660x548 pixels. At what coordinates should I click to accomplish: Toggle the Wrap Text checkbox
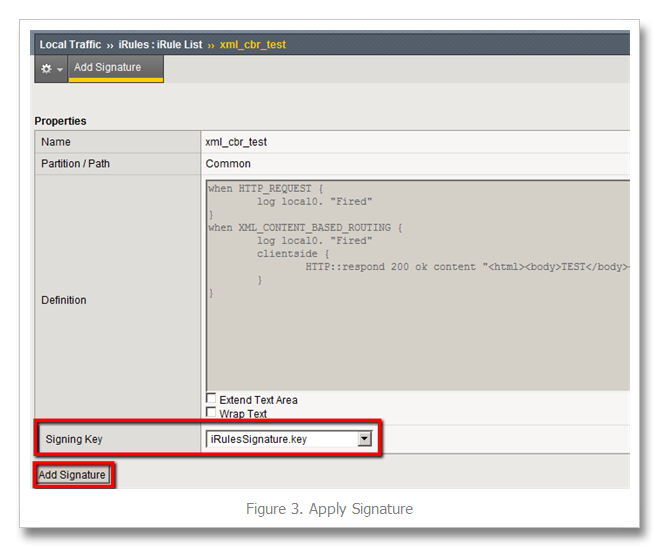point(211,413)
